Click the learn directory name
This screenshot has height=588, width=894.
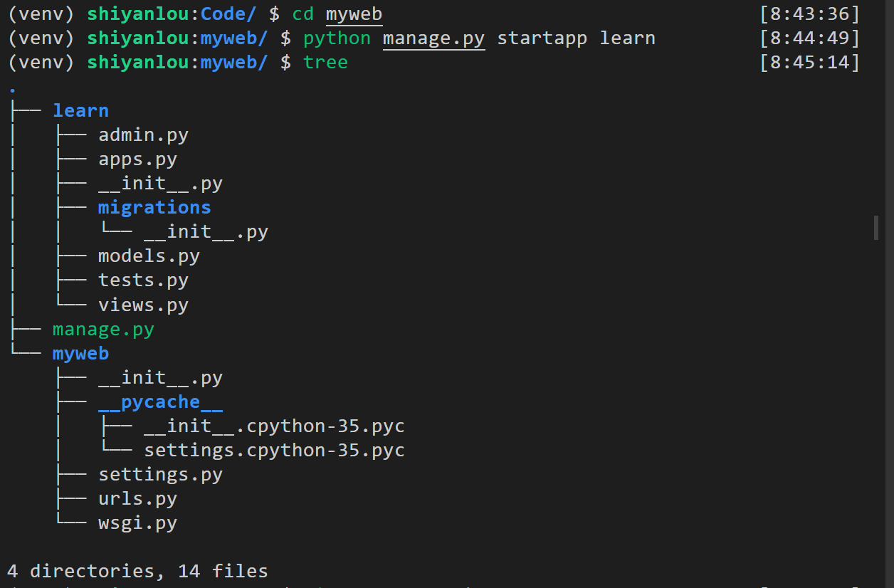click(x=80, y=110)
